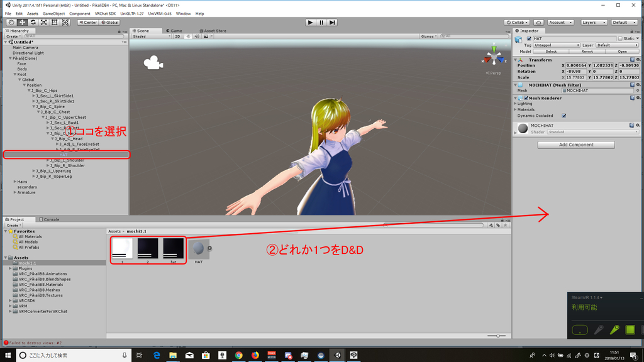Screen dimensions: 644x362
Task: Click the Model Select button
Action: 551,52
